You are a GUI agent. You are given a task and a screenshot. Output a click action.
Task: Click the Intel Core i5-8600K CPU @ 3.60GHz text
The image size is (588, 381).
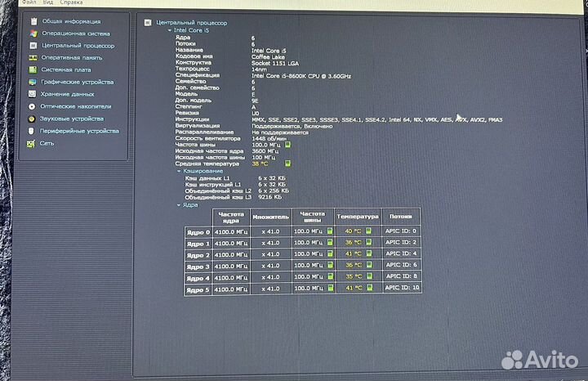(301, 76)
